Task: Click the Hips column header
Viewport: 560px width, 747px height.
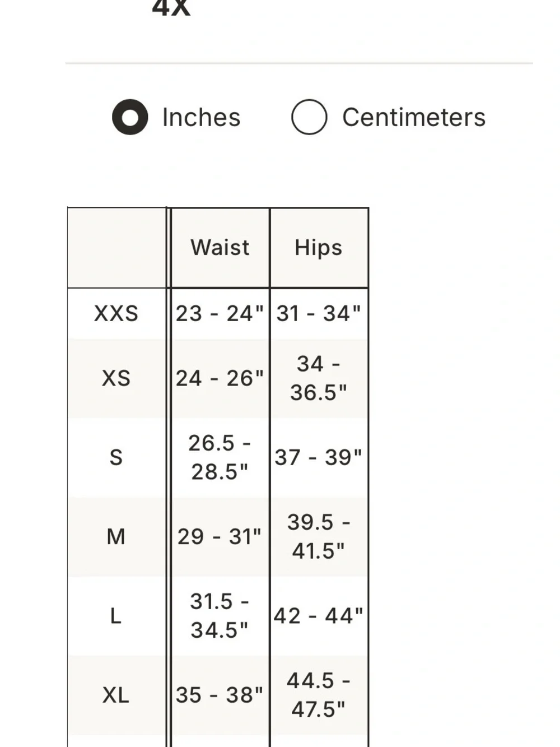Action: click(319, 248)
